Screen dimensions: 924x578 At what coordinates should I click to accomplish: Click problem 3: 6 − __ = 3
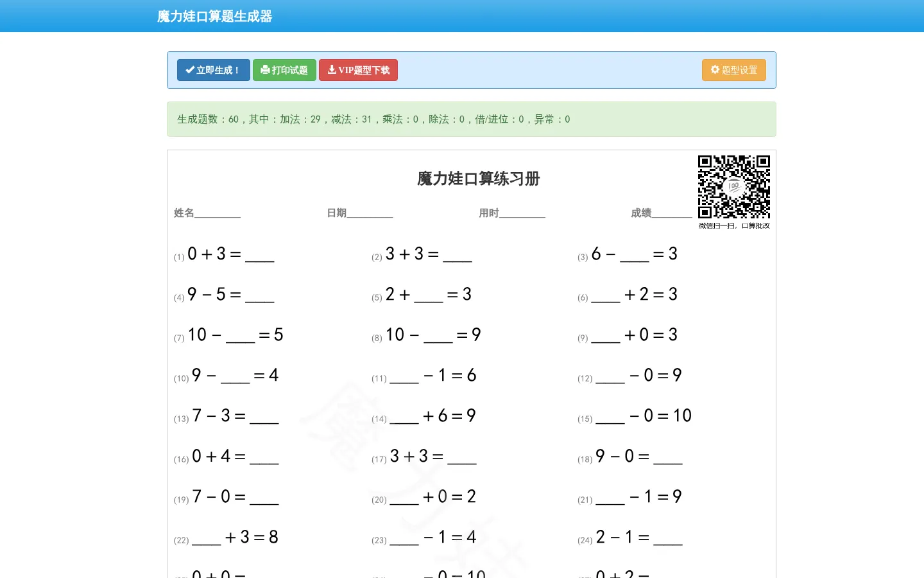(x=628, y=254)
